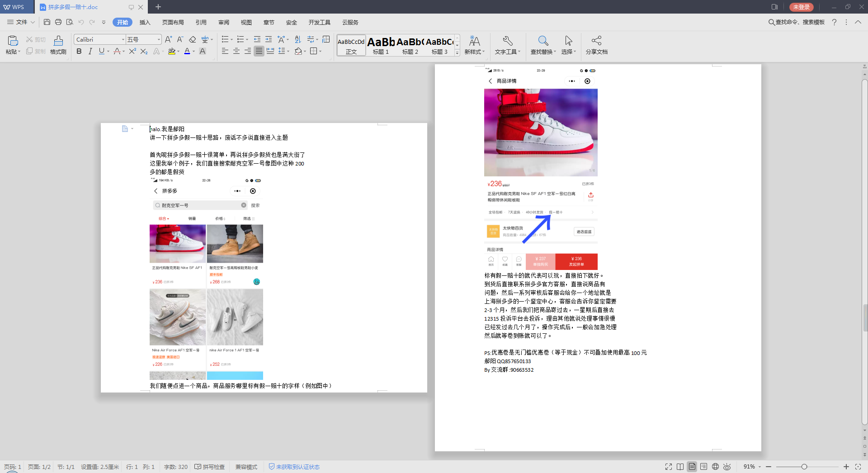
Task: Open the Insert ribbon tab
Action: point(145,22)
